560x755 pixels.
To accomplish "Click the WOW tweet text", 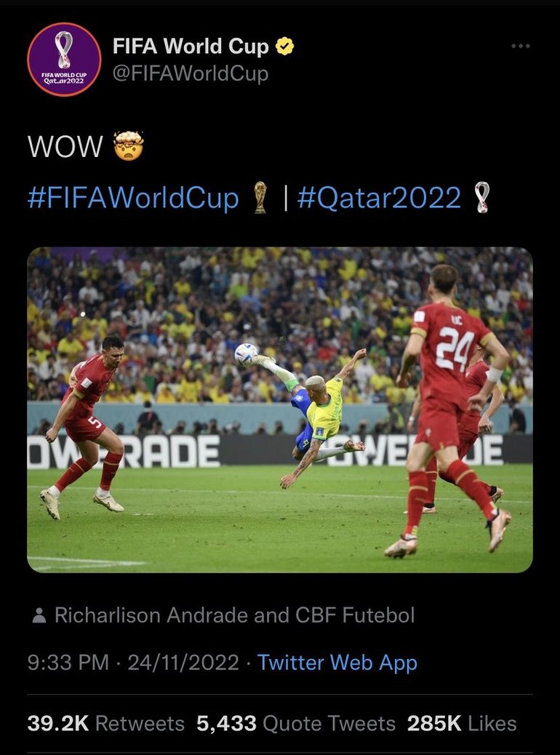I will click(65, 147).
